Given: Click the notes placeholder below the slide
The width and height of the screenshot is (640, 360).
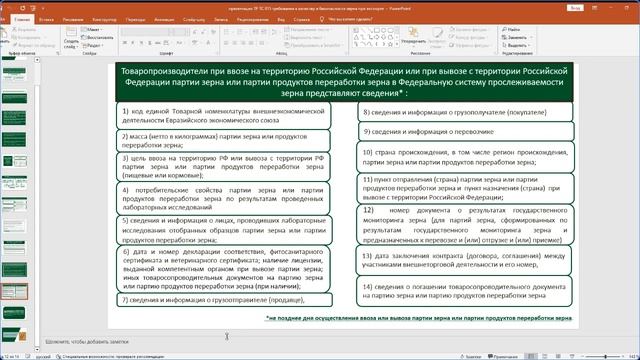Looking at the screenshot, I should coord(87,342).
